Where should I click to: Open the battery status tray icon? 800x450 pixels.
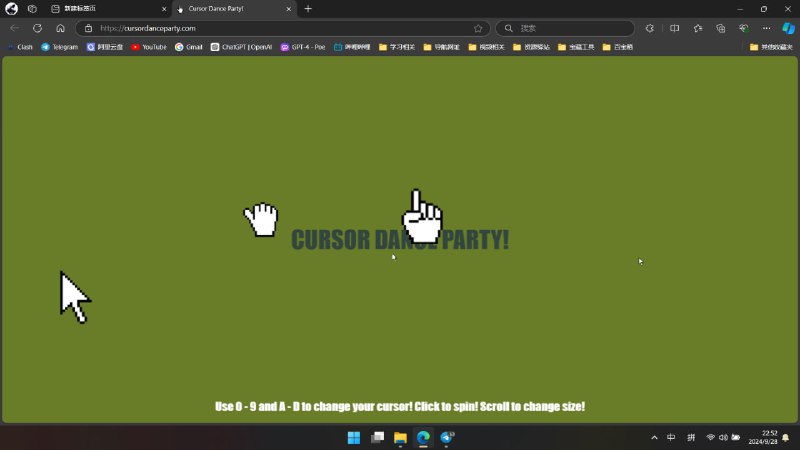click(736, 438)
